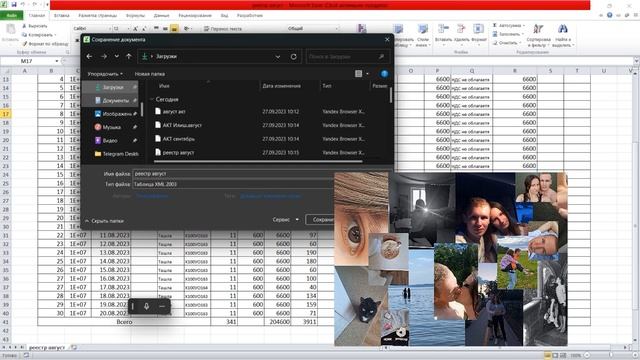
Task: Click the file list horizontal scrollbar
Action: (x=258, y=161)
